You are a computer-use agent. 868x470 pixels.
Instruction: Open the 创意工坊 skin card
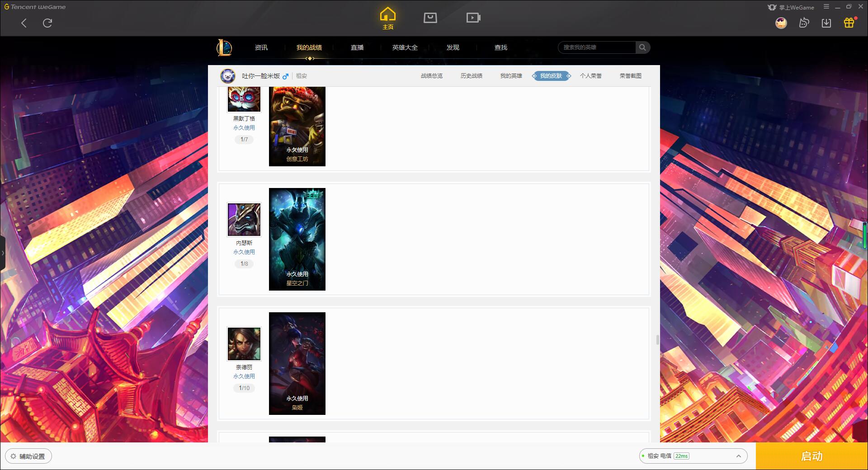pyautogui.click(x=297, y=127)
